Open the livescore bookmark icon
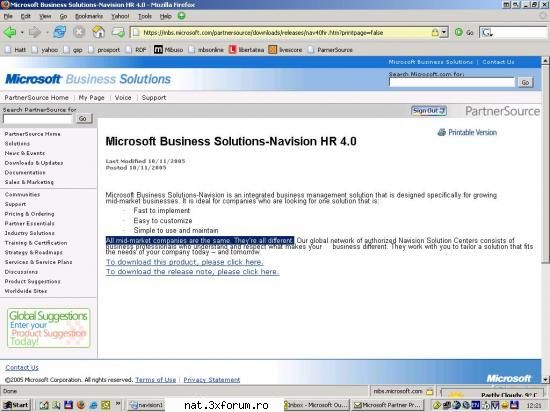This screenshot has height=412, width=550. pyautogui.click(x=273, y=50)
